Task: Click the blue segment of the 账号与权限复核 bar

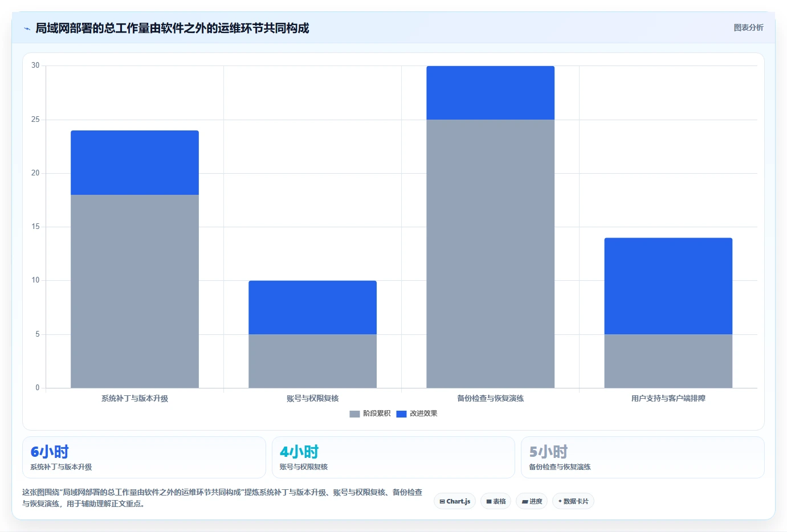Action: (312, 308)
